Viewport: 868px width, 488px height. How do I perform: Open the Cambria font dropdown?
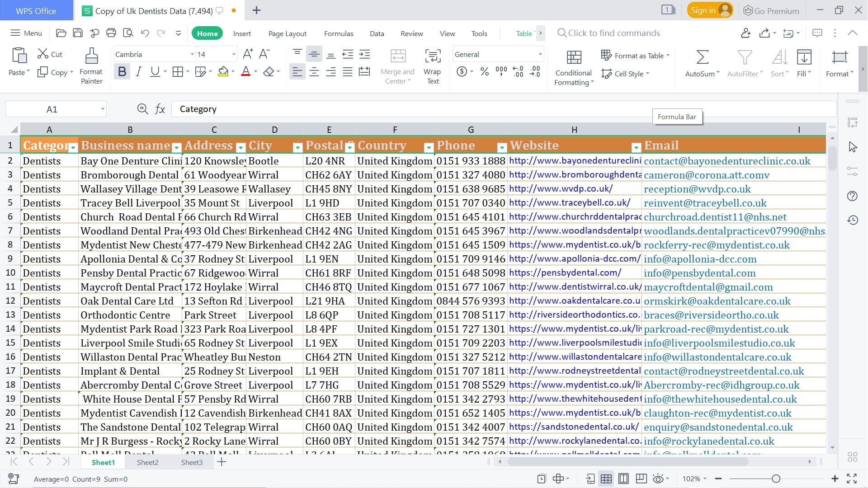[x=192, y=54]
